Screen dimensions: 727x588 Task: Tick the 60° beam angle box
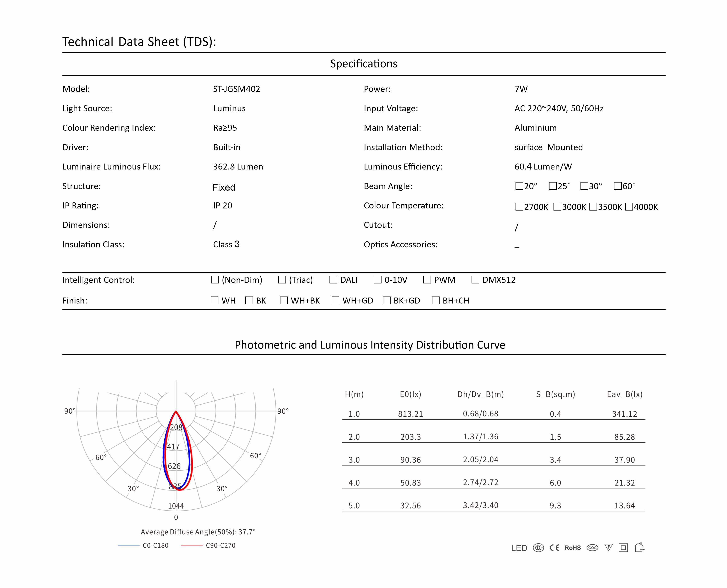point(617,186)
